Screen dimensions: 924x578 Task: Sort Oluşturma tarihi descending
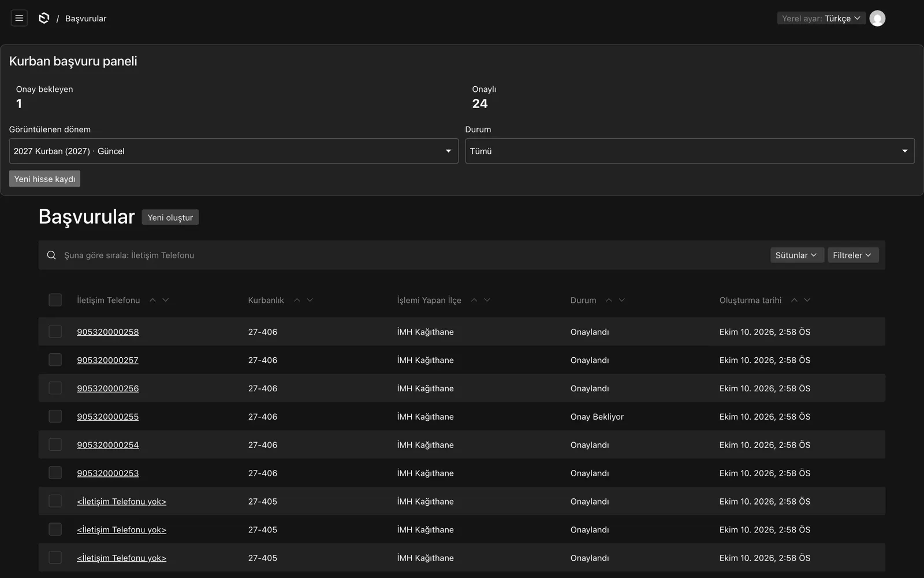pos(807,300)
